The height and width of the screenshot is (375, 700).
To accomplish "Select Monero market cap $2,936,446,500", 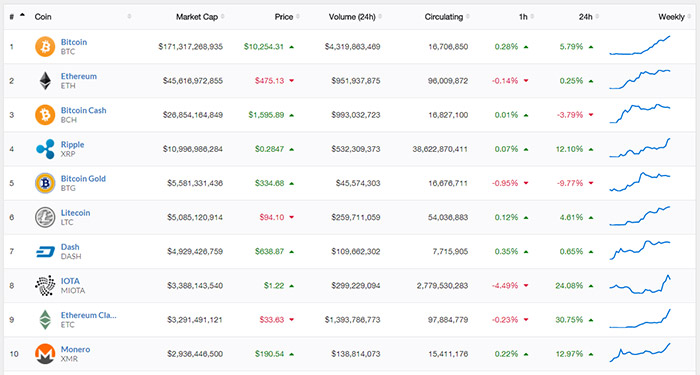I will click(x=195, y=354).
